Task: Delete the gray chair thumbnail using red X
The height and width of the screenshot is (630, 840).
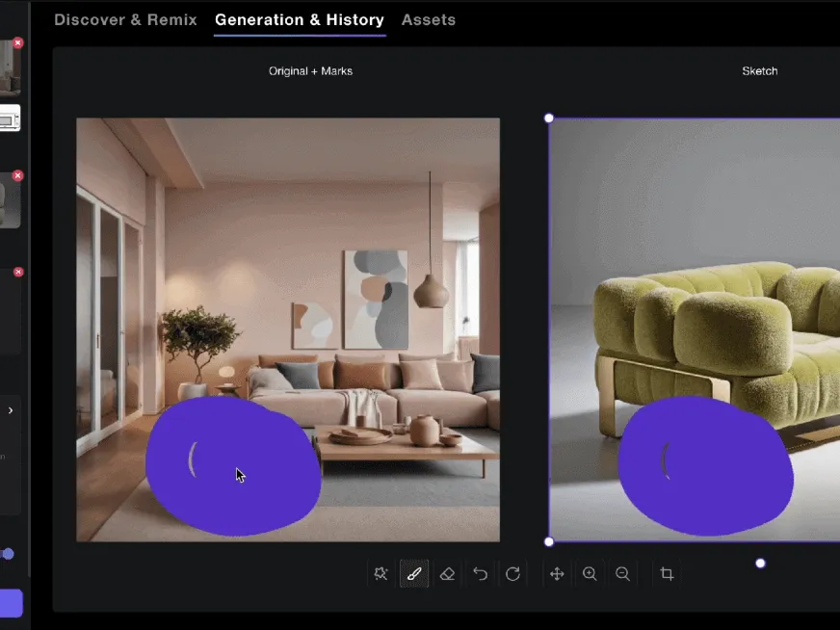Action: pyautogui.click(x=17, y=176)
